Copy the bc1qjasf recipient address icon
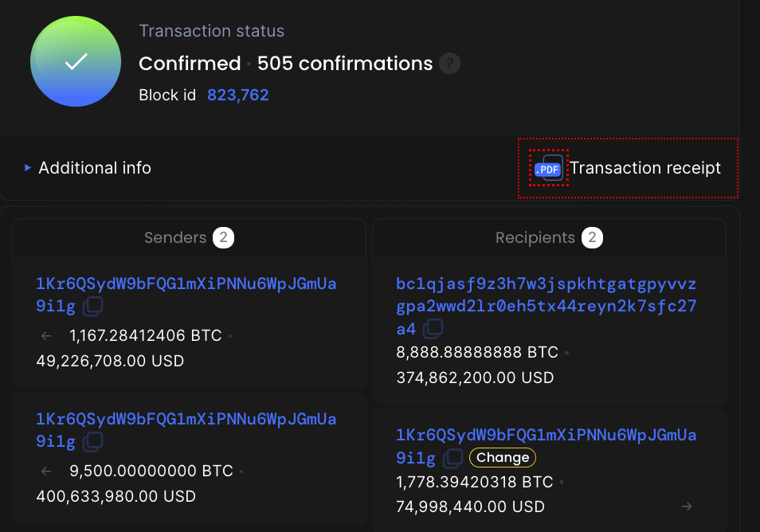Screen dimensions: 760x532 tap(433, 329)
